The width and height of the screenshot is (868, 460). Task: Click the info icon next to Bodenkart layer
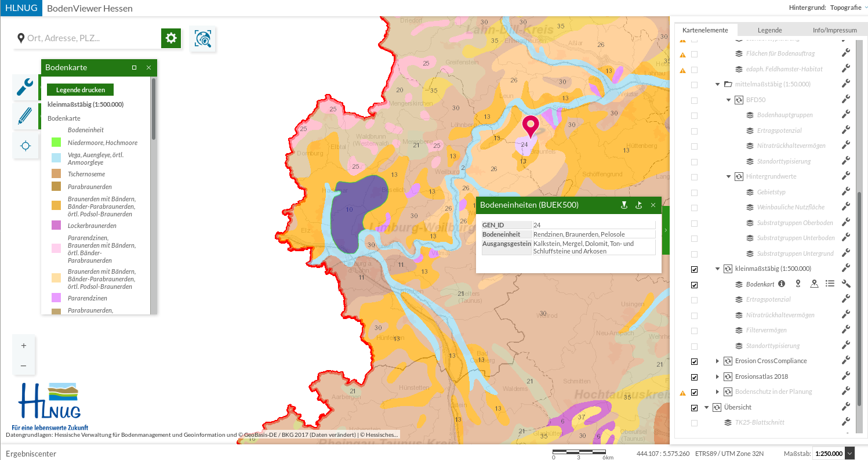782,284
